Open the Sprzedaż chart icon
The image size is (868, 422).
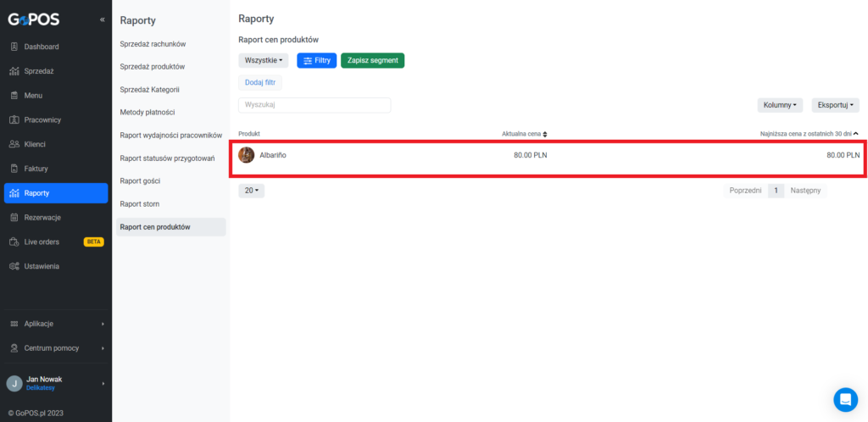[15, 71]
